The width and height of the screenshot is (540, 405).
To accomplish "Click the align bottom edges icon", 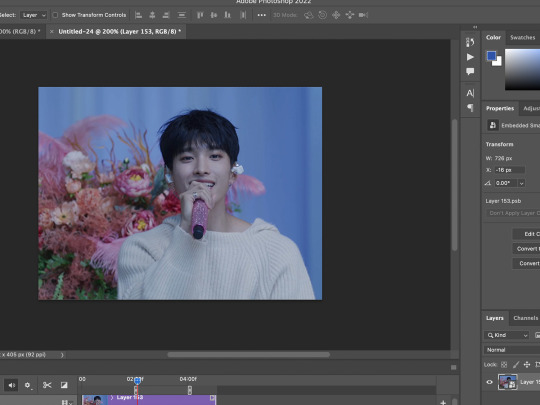I will pos(228,15).
